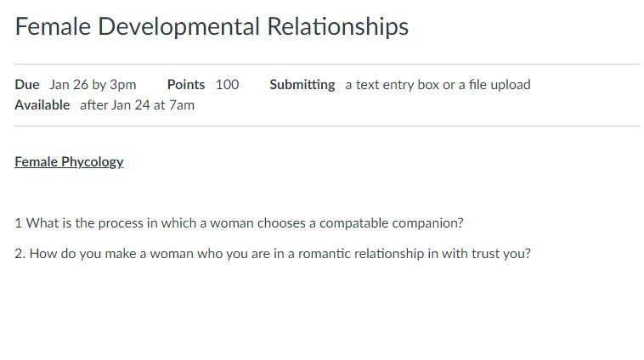Click the word Female in the title
Image resolution: width=644 pixels, height=360 pixels.
pyautogui.click(x=53, y=26)
